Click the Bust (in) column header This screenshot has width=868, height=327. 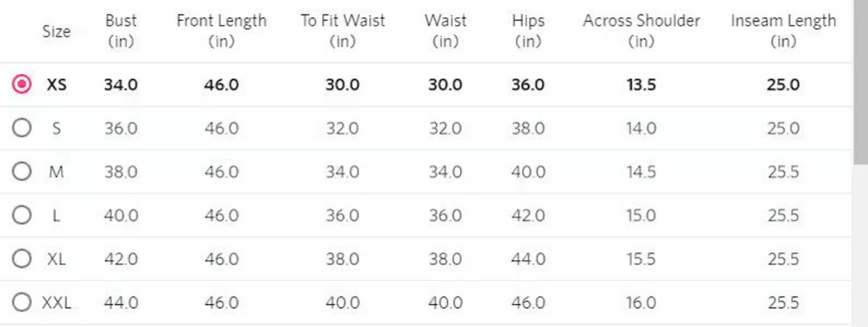click(x=121, y=31)
